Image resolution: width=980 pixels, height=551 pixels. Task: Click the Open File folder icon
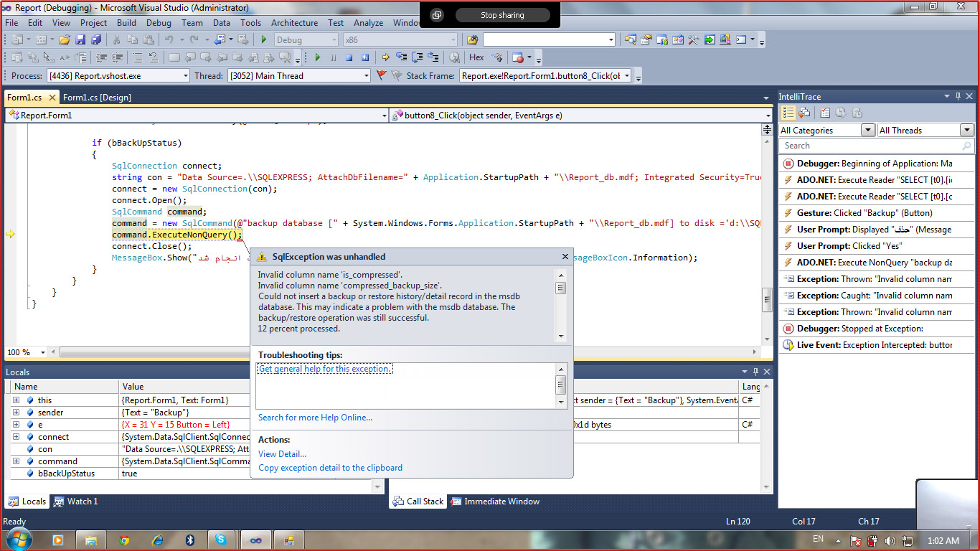click(x=65, y=40)
